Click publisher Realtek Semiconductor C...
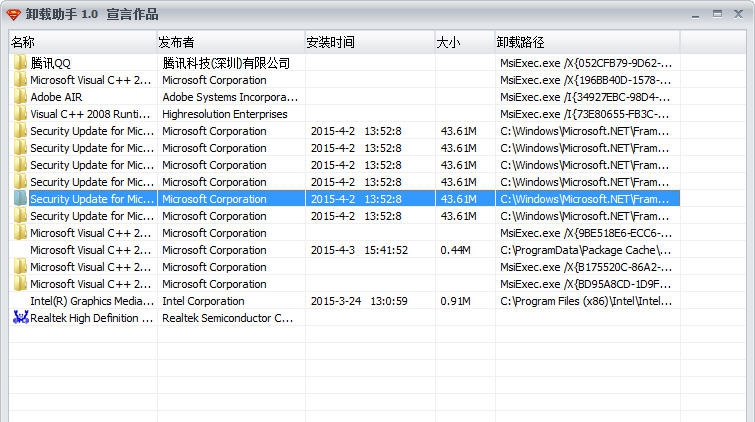Screen dimensions: 755x422 [x=227, y=318]
